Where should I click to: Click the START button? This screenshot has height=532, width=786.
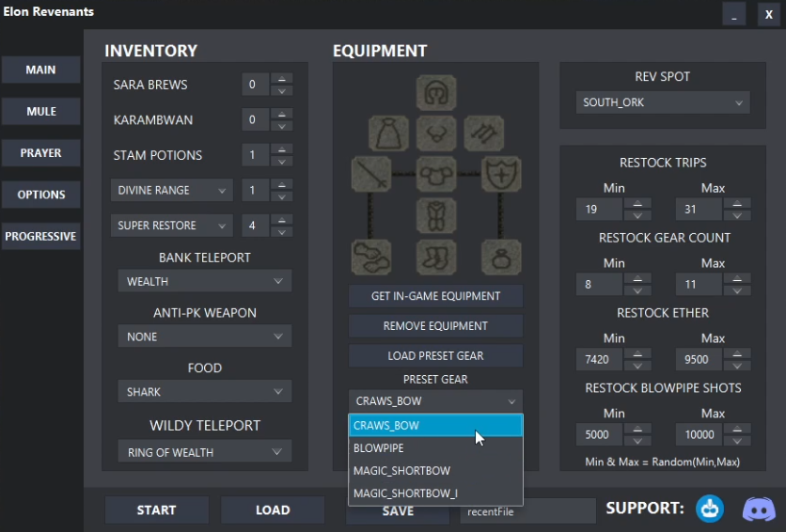pyautogui.click(x=156, y=510)
